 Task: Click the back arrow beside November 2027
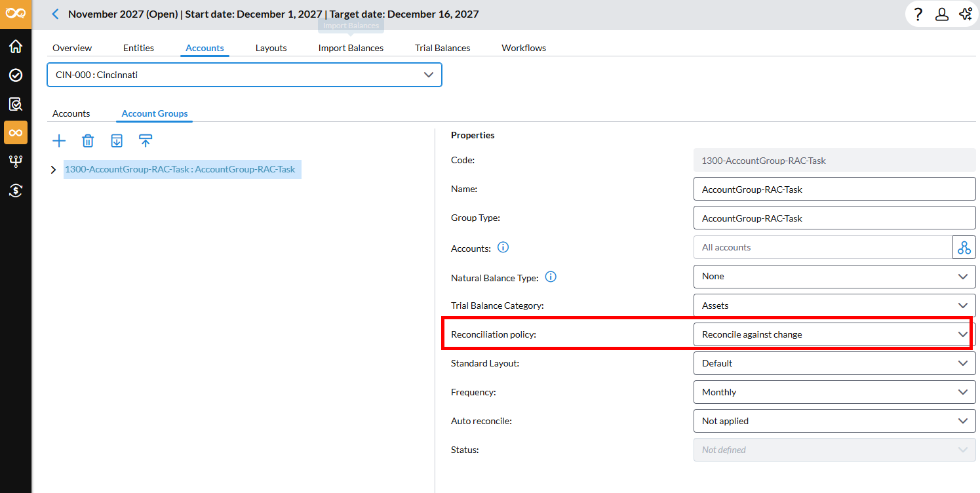point(55,14)
